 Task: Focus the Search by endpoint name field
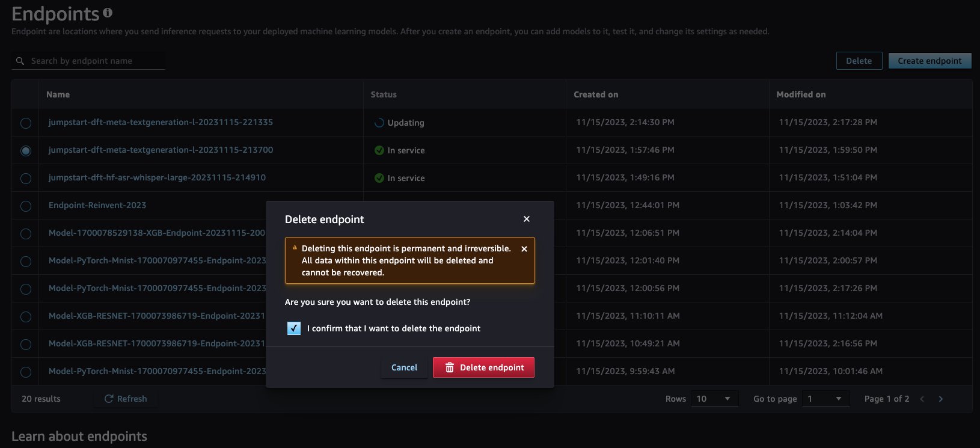[88, 61]
